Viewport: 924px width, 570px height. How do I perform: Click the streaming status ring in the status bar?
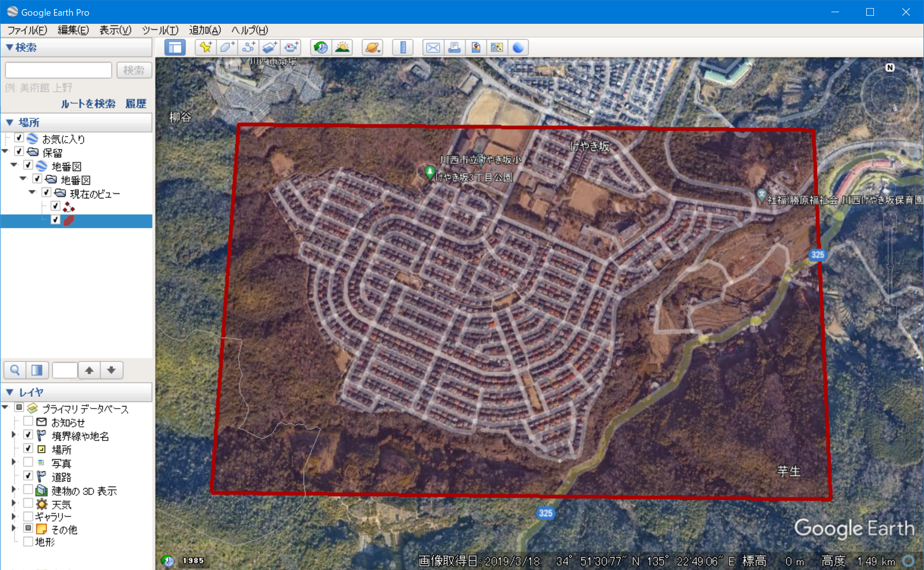click(x=908, y=561)
